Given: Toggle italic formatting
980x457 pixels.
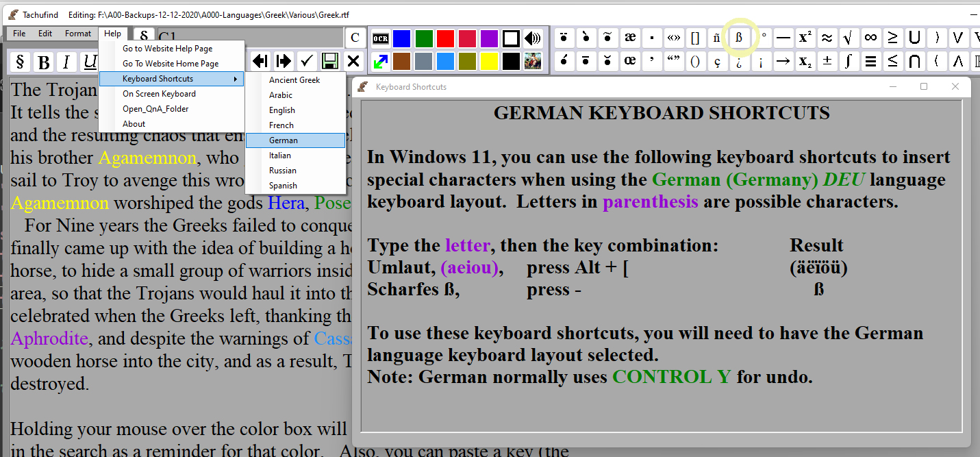Looking at the screenshot, I should coord(66,62).
